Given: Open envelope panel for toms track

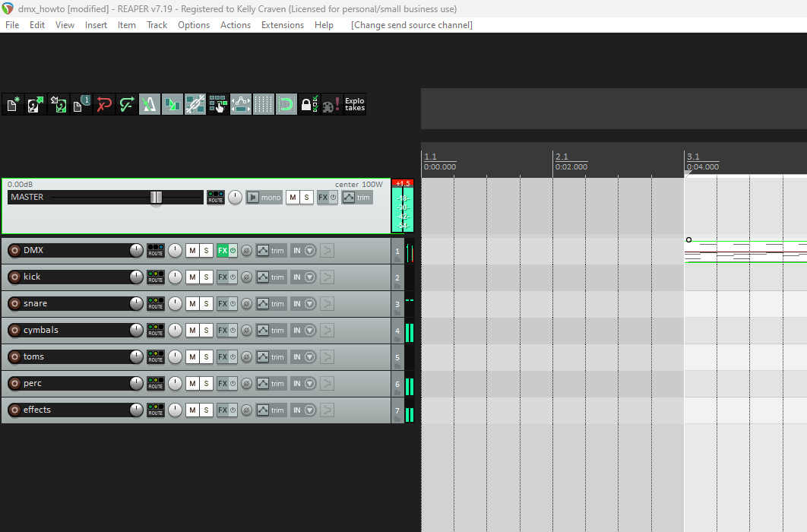Looking at the screenshot, I should [262, 357].
